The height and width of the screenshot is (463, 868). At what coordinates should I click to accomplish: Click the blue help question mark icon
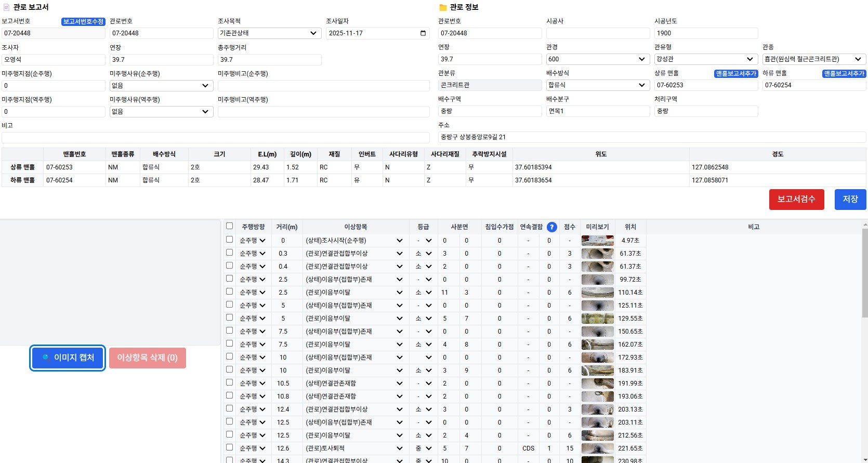[552, 227]
